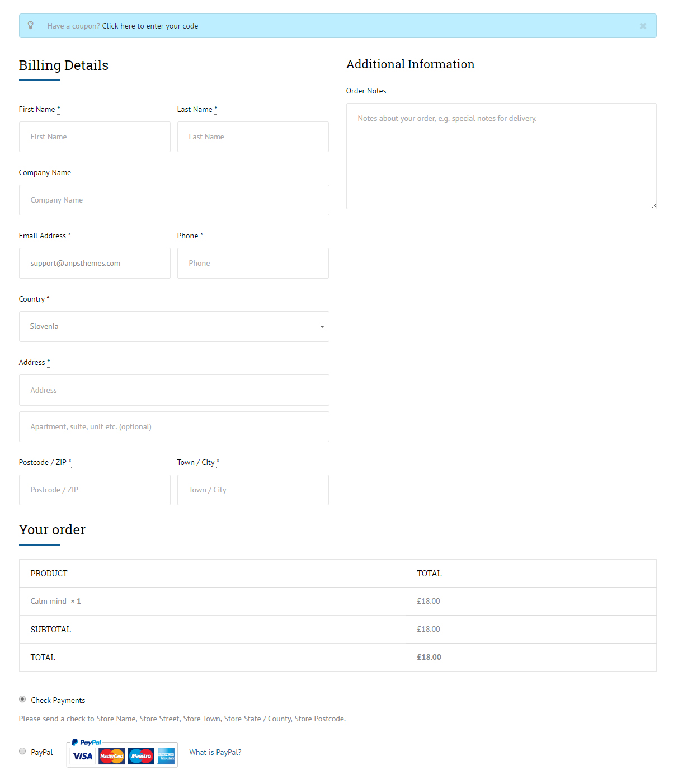Select the Check Payments radio button

click(22, 699)
